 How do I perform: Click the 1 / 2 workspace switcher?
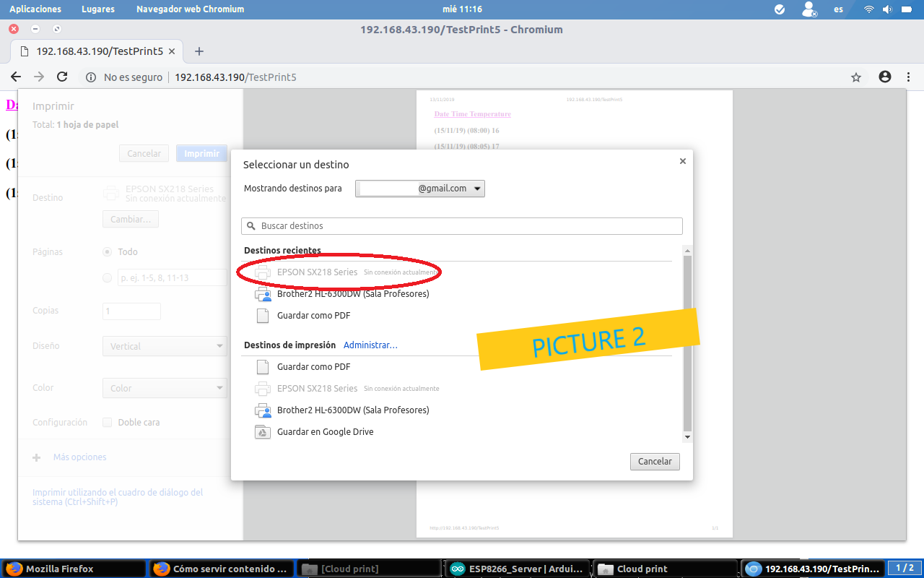[x=905, y=569]
